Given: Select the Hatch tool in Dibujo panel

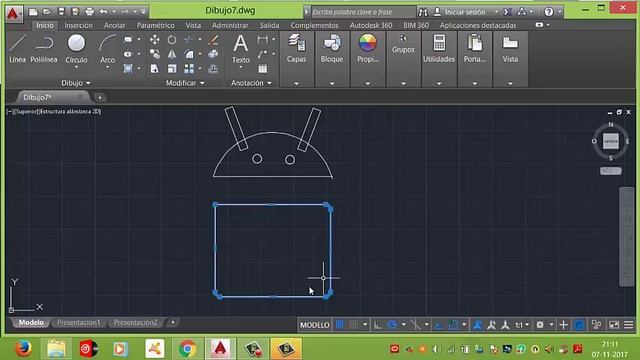Looking at the screenshot, I should tap(128, 68).
